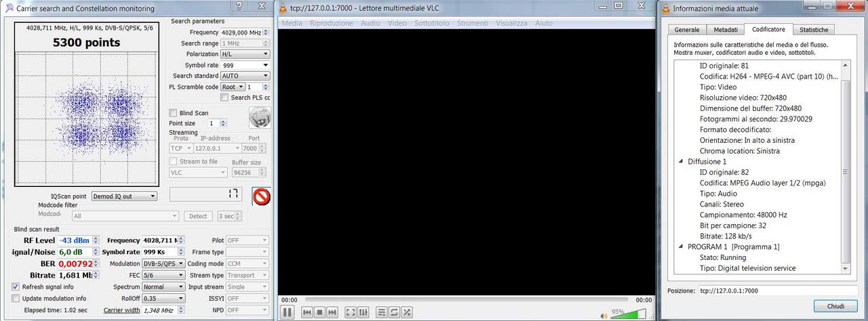Click the VLC playback seek bar
Viewport: 868px width, 321px height.
(467, 299)
